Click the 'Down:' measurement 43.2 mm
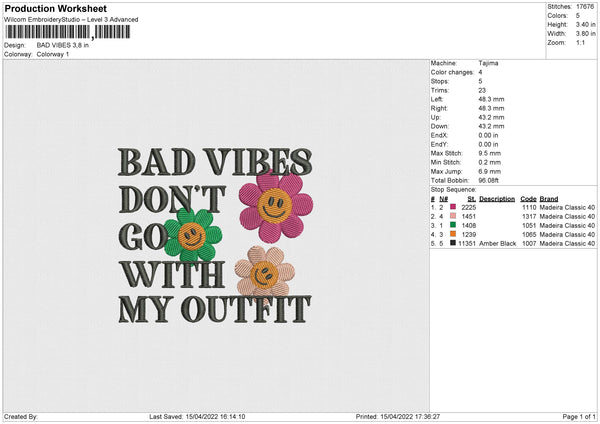 coord(491,126)
